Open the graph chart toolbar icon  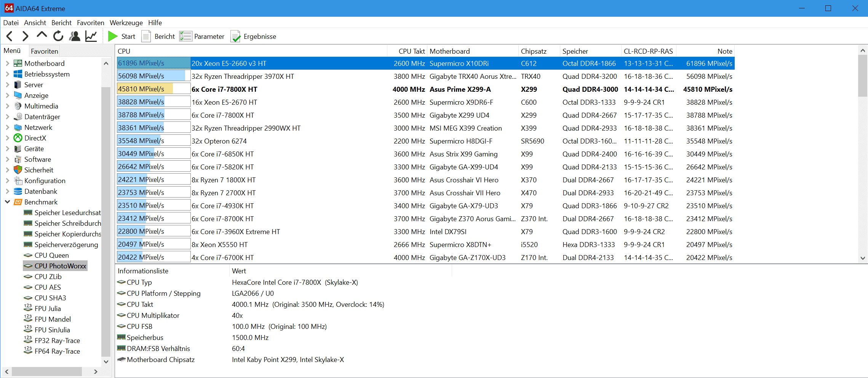pos(91,37)
